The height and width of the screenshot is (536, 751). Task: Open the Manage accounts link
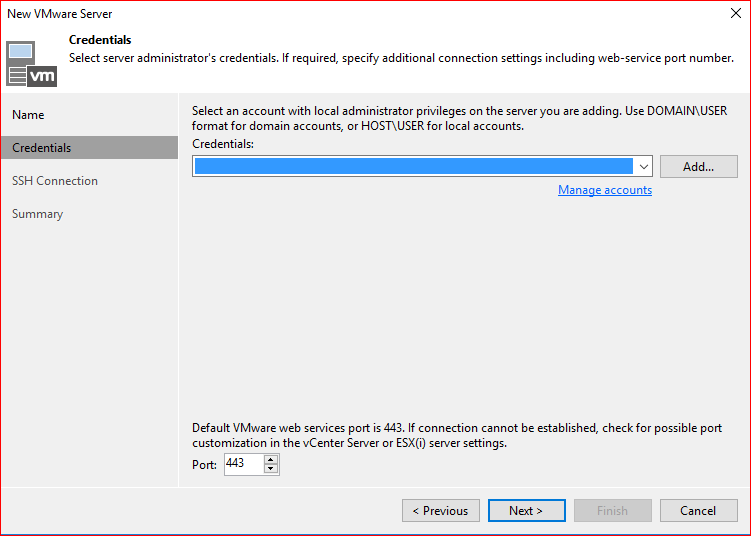[605, 190]
